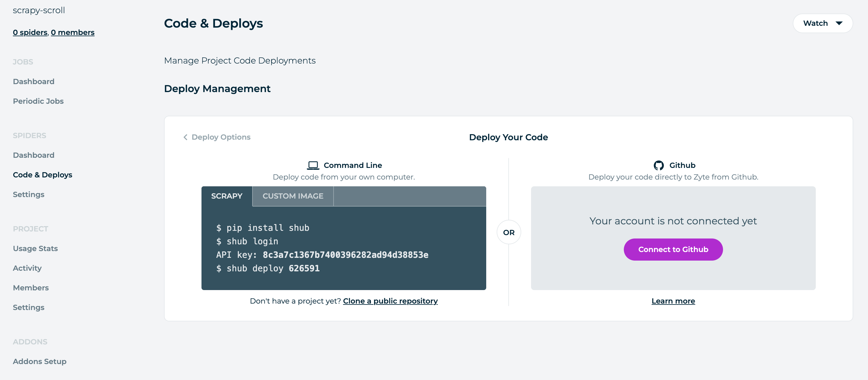Viewport: 868px width, 380px height.
Task: Open Jobs Dashboard in the sidebar
Action: coord(34,82)
